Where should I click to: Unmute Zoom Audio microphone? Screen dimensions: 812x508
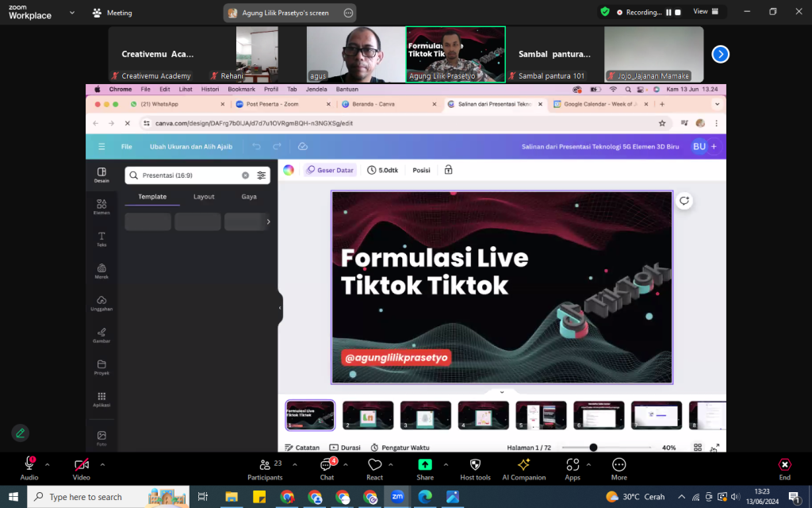29,469
